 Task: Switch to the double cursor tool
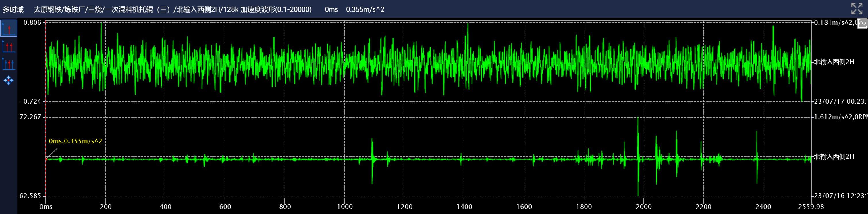click(x=8, y=46)
